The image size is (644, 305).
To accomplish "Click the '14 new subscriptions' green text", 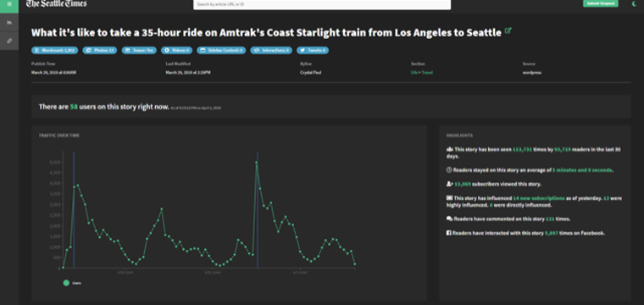I will point(538,198).
